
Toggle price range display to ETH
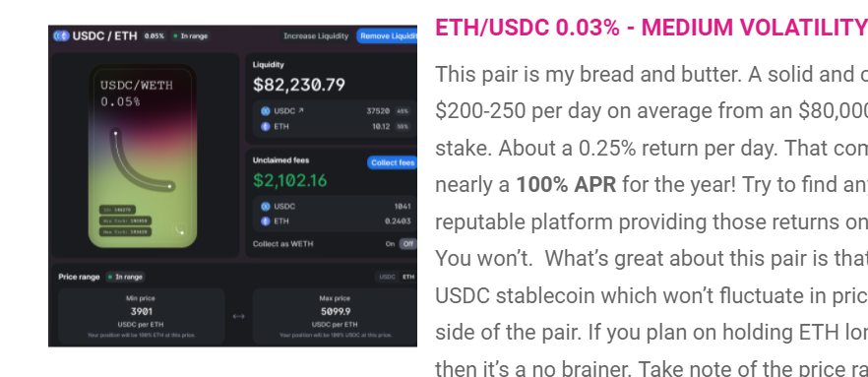[408, 277]
